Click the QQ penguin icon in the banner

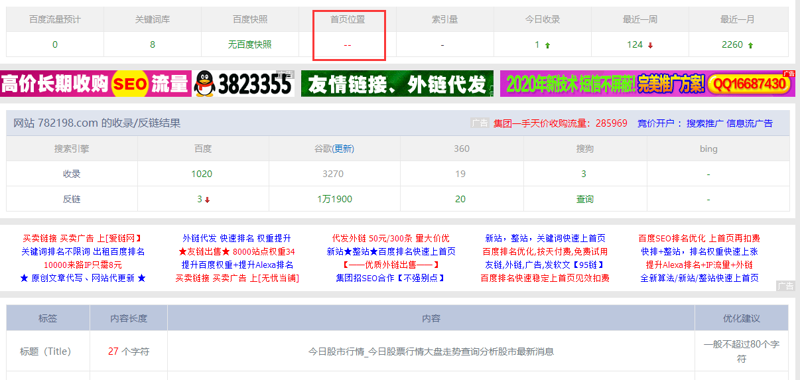click(204, 84)
